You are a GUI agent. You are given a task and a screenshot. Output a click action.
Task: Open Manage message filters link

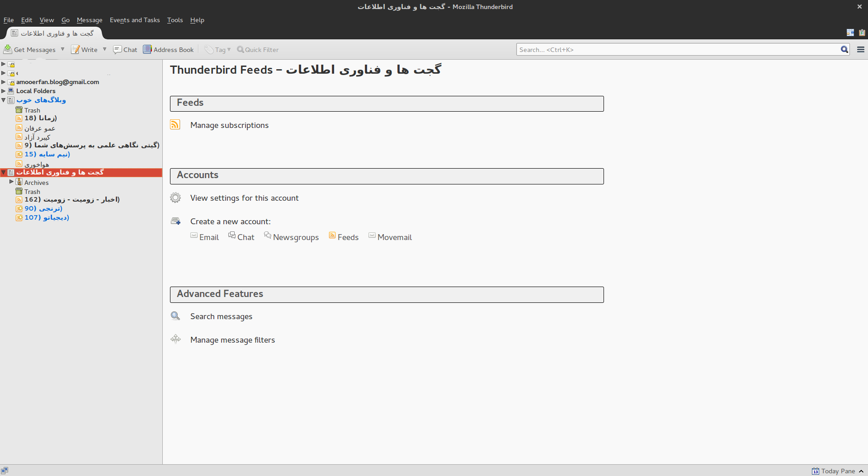(x=232, y=340)
